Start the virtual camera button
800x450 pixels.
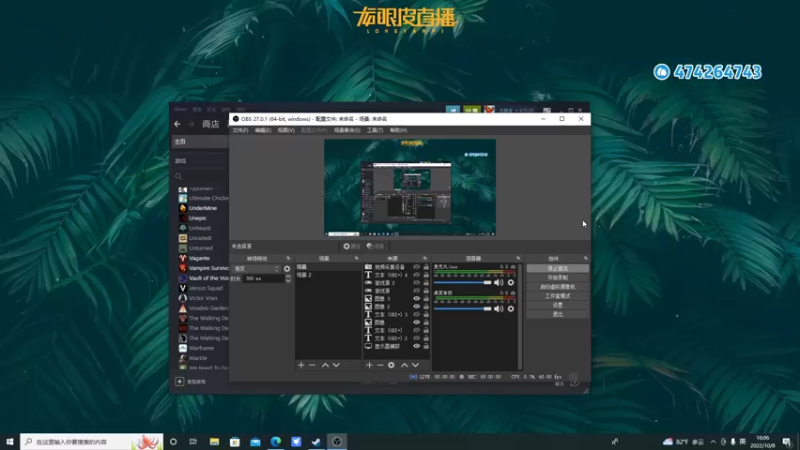pyautogui.click(x=558, y=287)
